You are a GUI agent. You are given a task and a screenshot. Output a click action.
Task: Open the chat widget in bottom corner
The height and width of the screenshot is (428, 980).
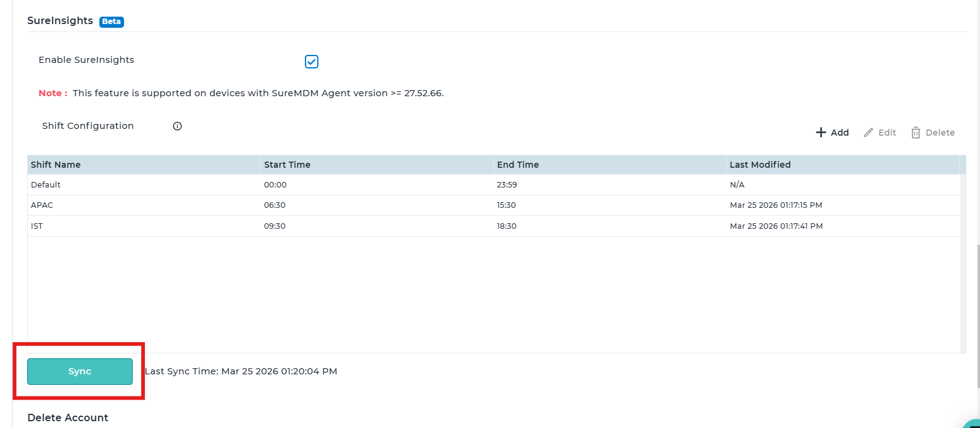972,423
